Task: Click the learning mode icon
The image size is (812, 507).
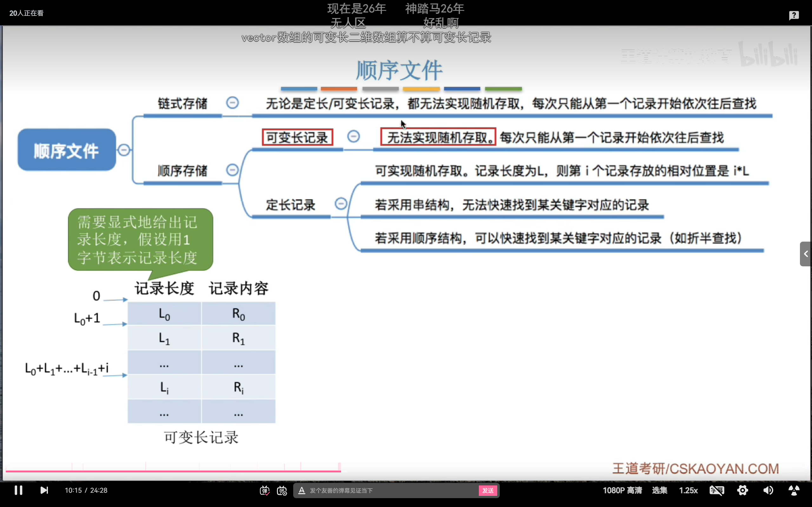Action: (x=794, y=490)
